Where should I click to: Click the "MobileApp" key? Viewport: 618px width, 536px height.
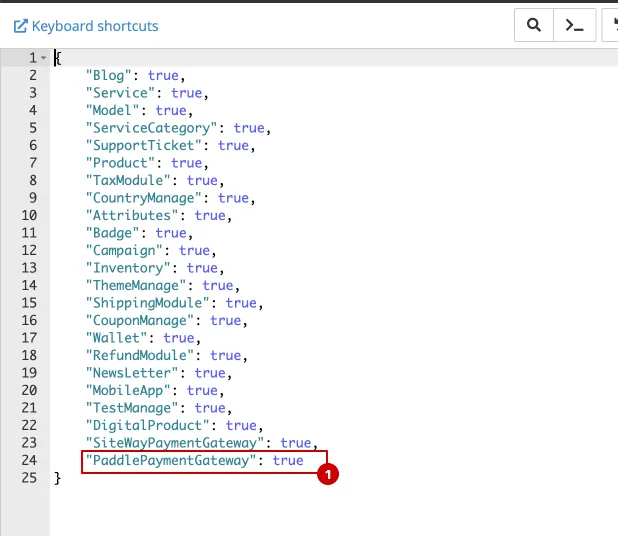coord(128,391)
